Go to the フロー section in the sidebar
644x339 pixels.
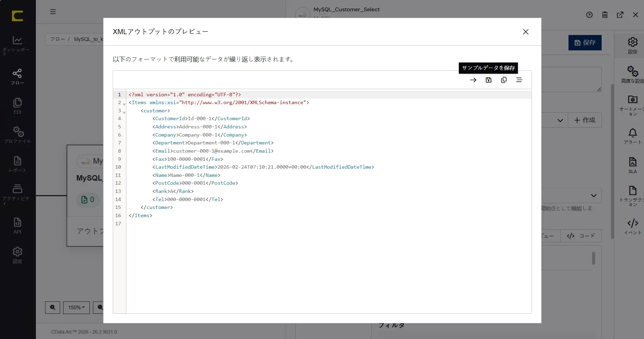[x=17, y=77]
